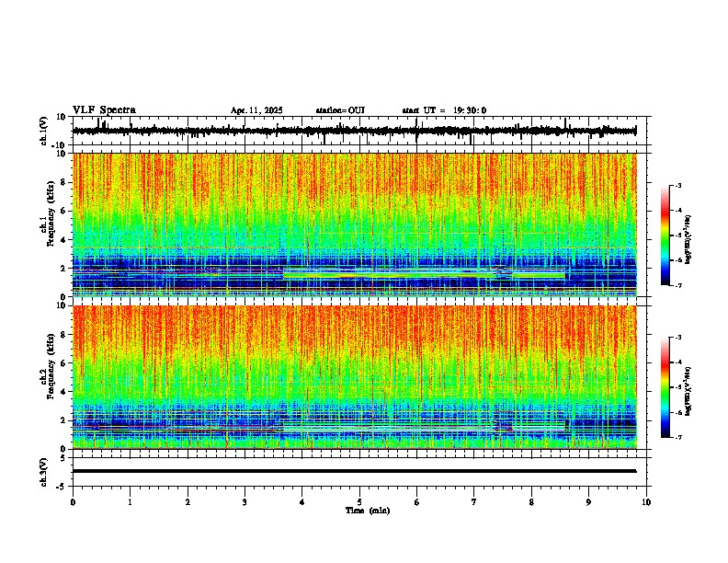Click the "Time (min)" axis label
This screenshot has height=563, width=728.
[368, 511]
